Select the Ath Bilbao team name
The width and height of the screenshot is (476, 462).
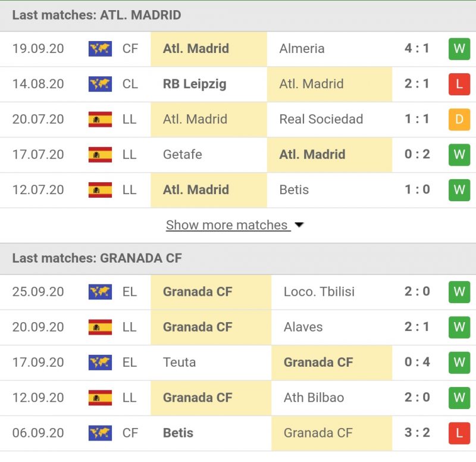tap(314, 398)
